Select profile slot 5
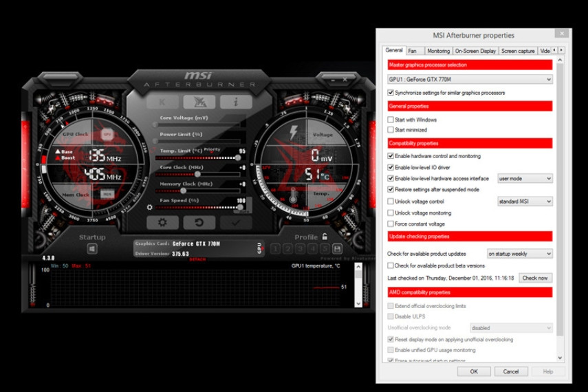This screenshot has width=588, height=392. pos(325,249)
